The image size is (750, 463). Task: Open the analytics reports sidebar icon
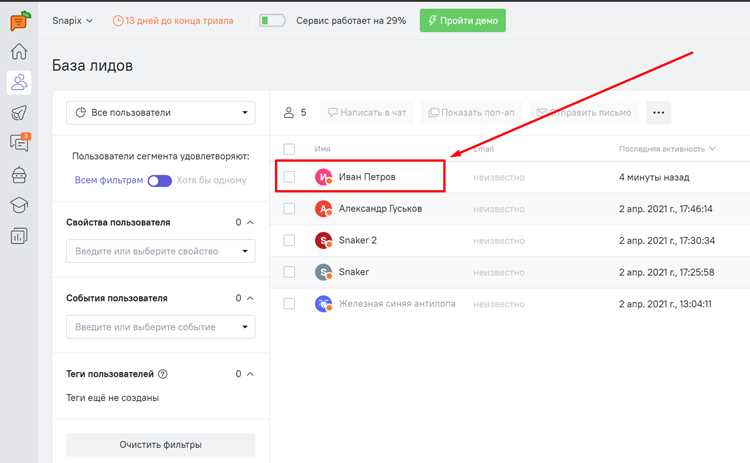pos(19,236)
